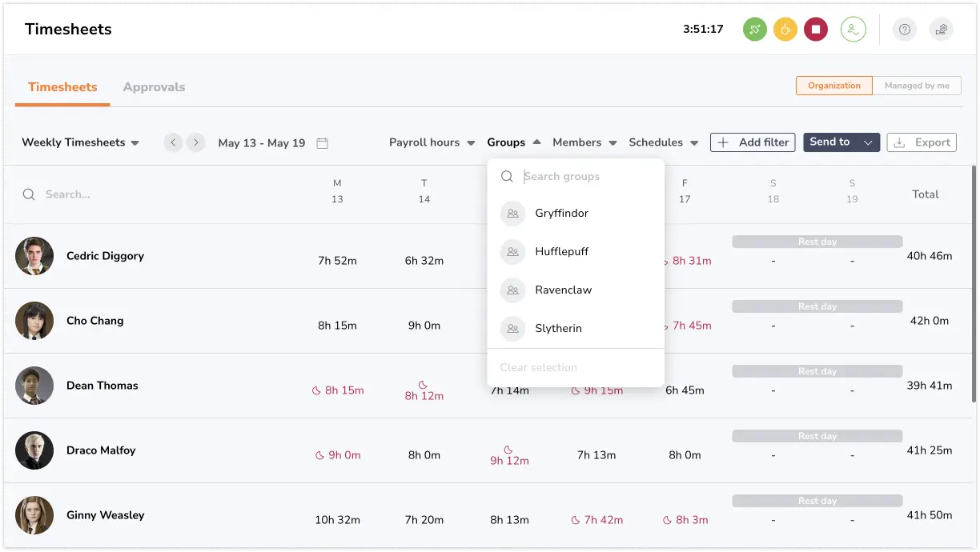Viewport: 980px width, 552px height.
Task: Open the Weekly Timesheets view selector
Action: pos(78,142)
